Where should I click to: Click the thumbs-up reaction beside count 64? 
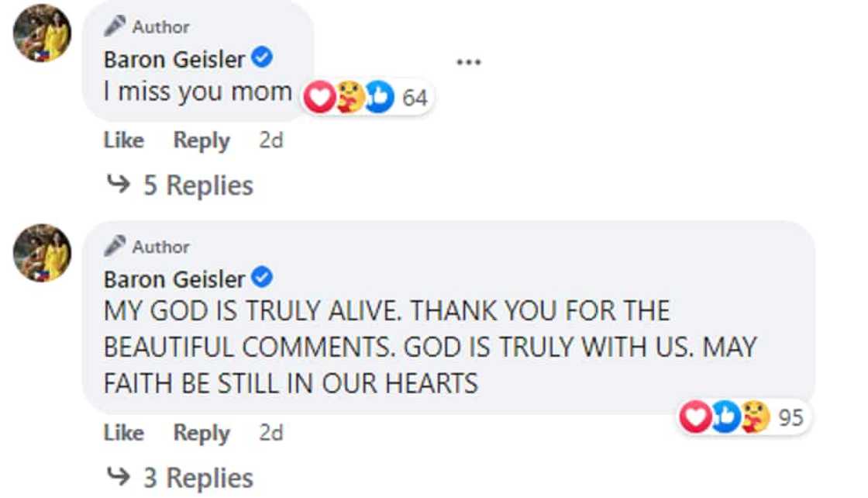coord(379,98)
